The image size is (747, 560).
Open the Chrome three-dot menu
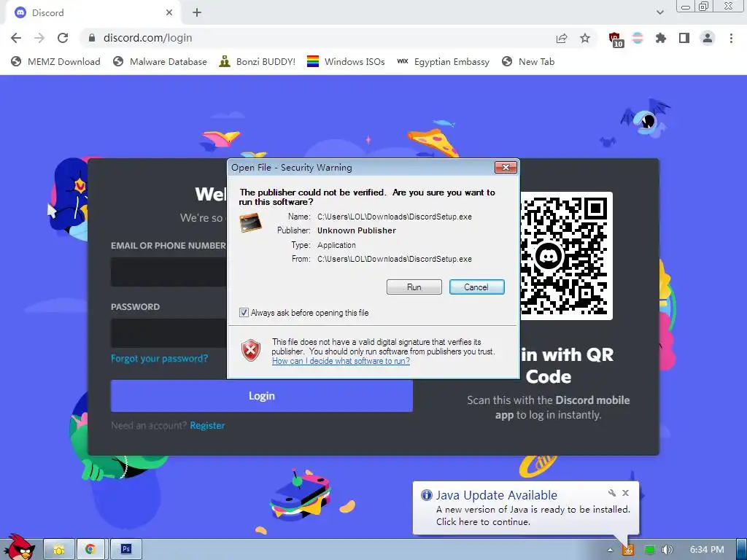[x=731, y=38]
